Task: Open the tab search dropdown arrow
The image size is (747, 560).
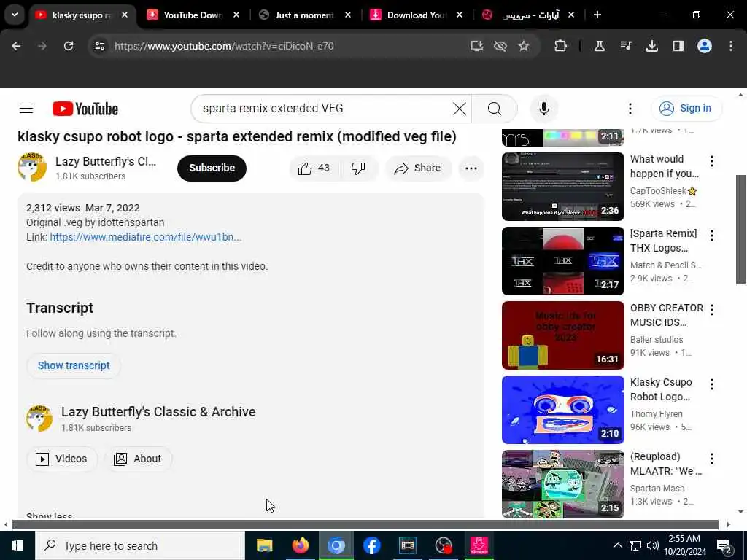Action: click(15, 15)
